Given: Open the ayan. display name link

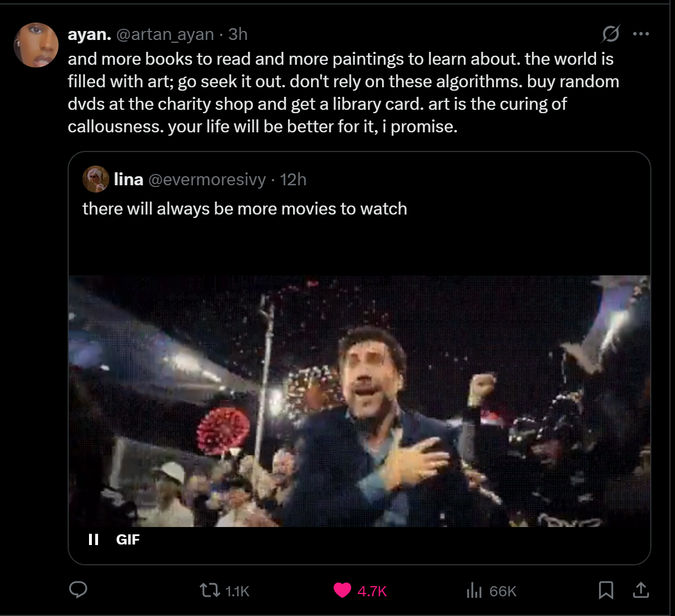Looking at the screenshot, I should click(x=90, y=34).
